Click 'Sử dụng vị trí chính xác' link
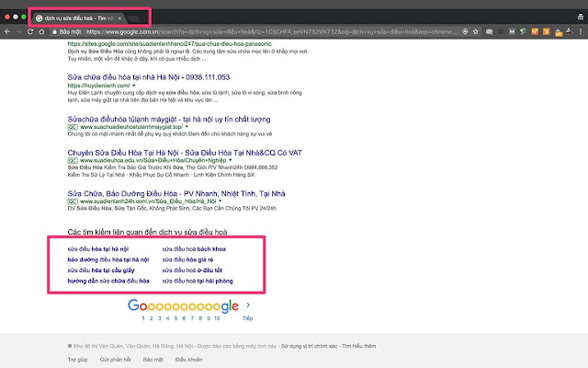588x368 pixels. point(309,346)
